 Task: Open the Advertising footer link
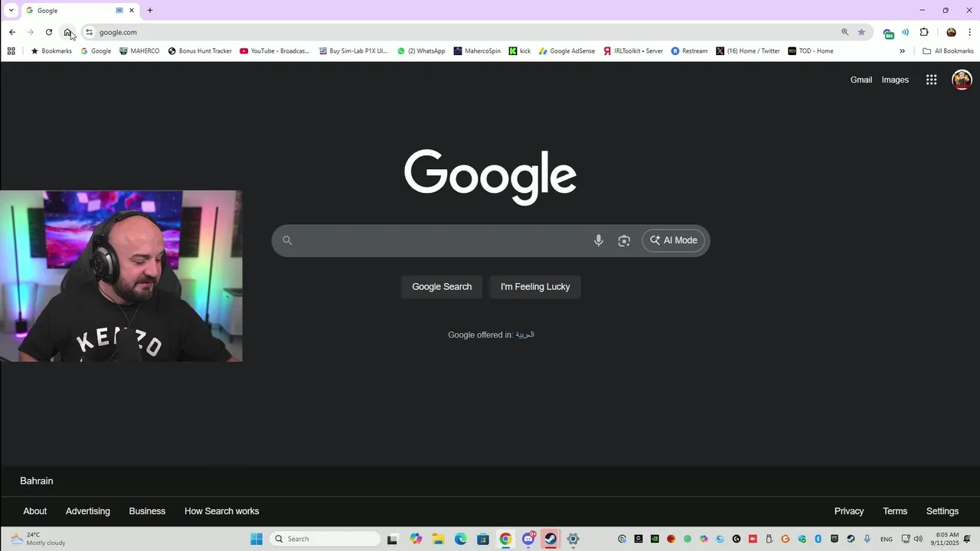click(88, 511)
